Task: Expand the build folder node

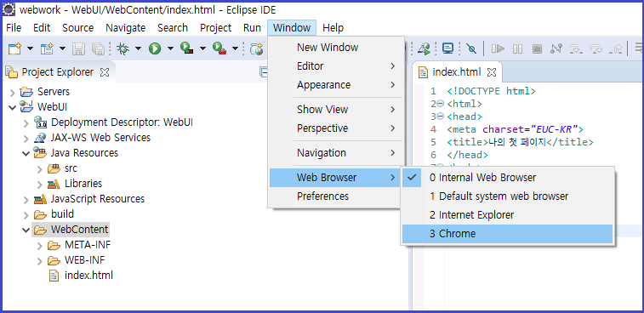Action: 26,215
